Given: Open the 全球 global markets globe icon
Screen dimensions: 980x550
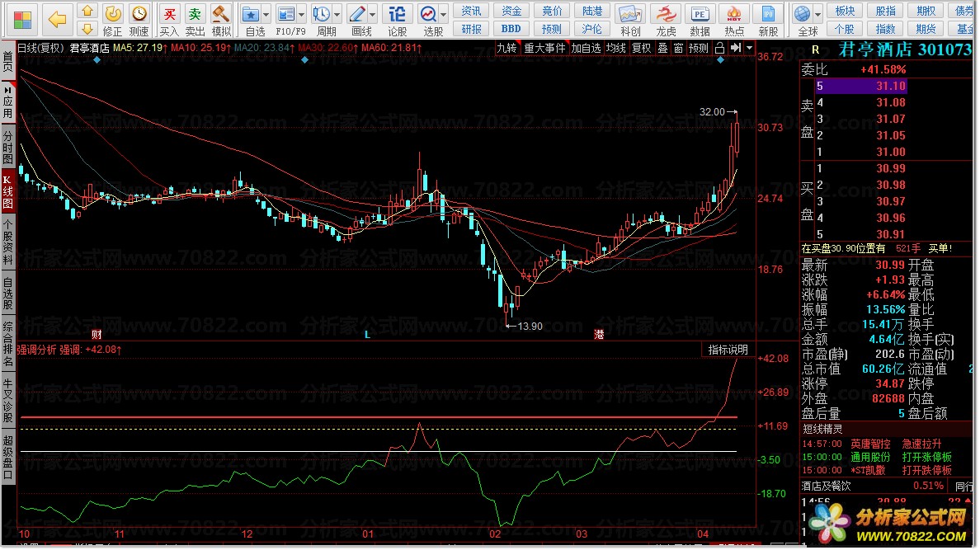Looking at the screenshot, I should tap(803, 19).
